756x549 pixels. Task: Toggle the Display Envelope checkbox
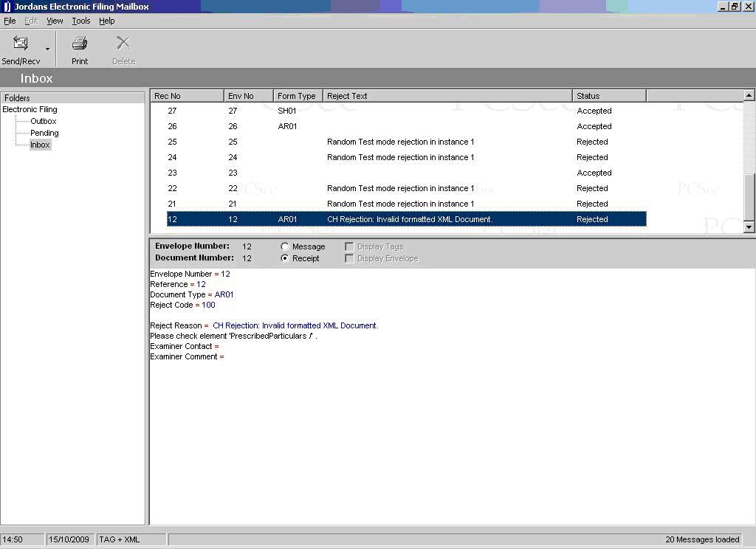click(350, 258)
